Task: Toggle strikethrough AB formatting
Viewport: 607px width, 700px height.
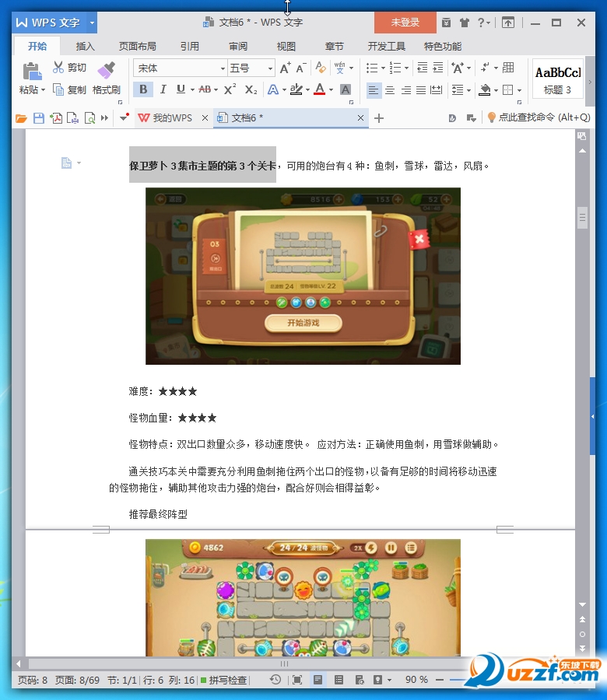Action: coord(205,89)
